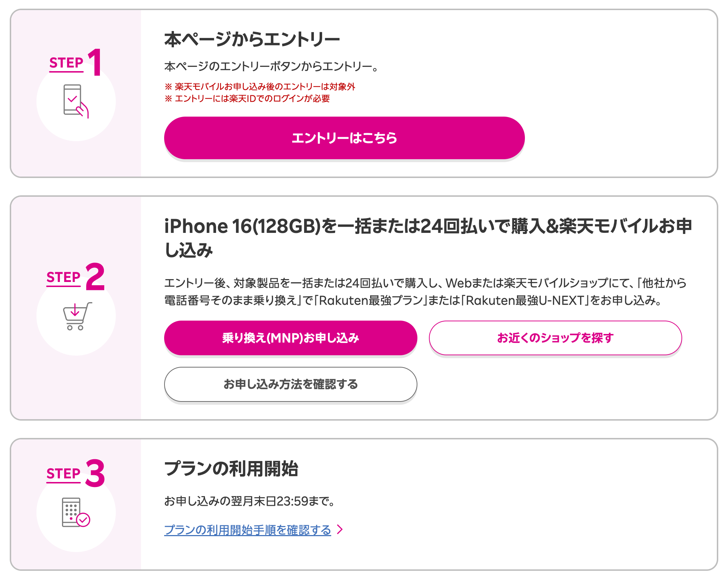Click the 本ページのエントリーボタン description text

pos(271,66)
